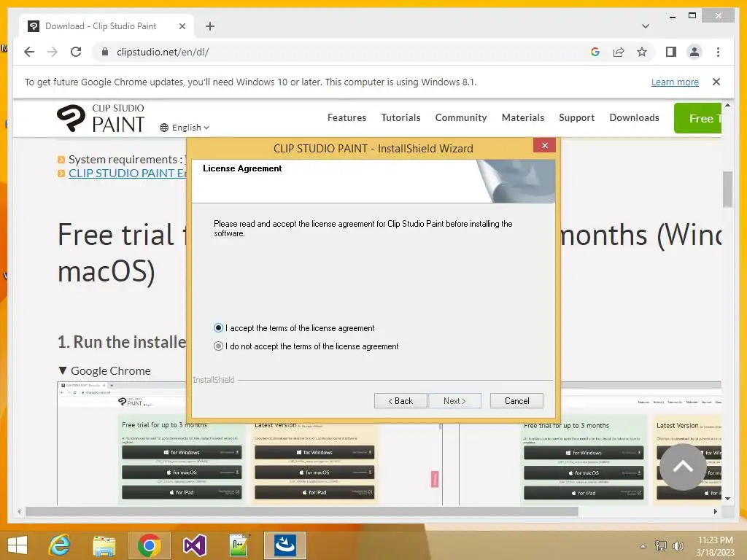
Task: Open the Support menu item
Action: tap(576, 117)
